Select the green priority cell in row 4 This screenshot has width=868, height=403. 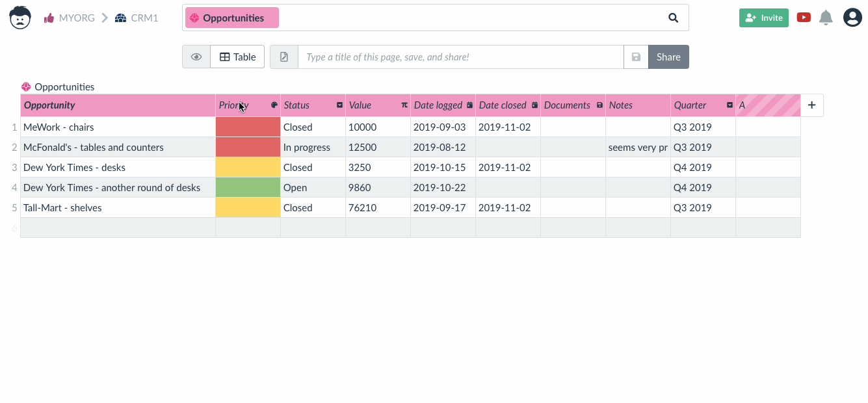248,188
